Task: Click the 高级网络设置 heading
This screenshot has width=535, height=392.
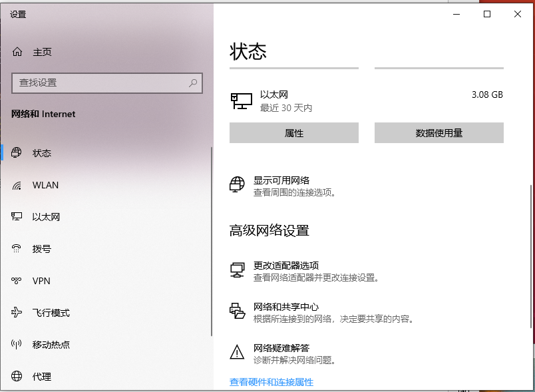Action: (269, 230)
